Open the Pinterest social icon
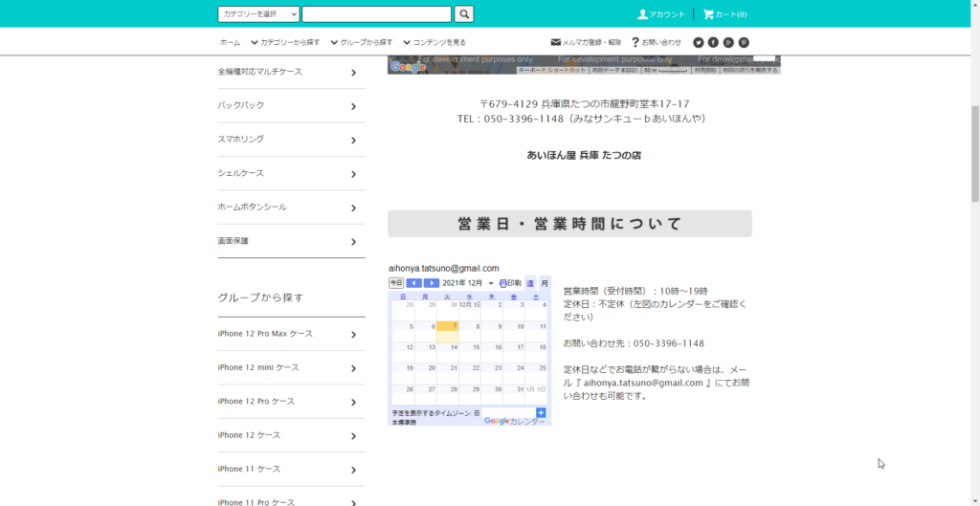The height and width of the screenshot is (506, 980). 744,42
